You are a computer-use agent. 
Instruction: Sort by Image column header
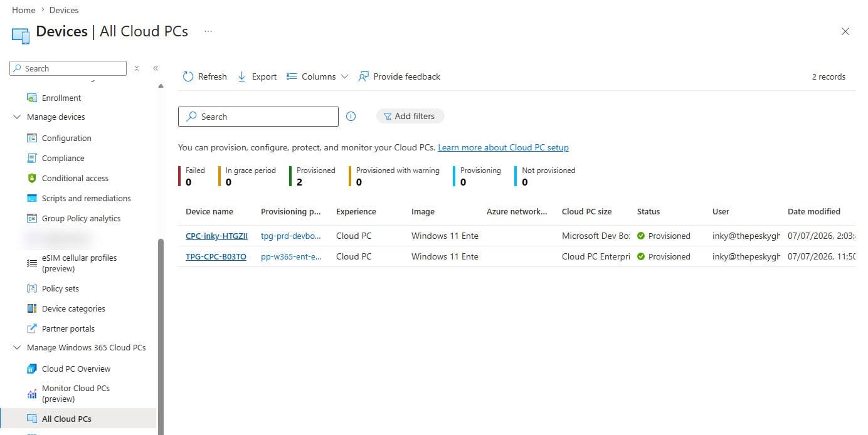click(x=423, y=211)
